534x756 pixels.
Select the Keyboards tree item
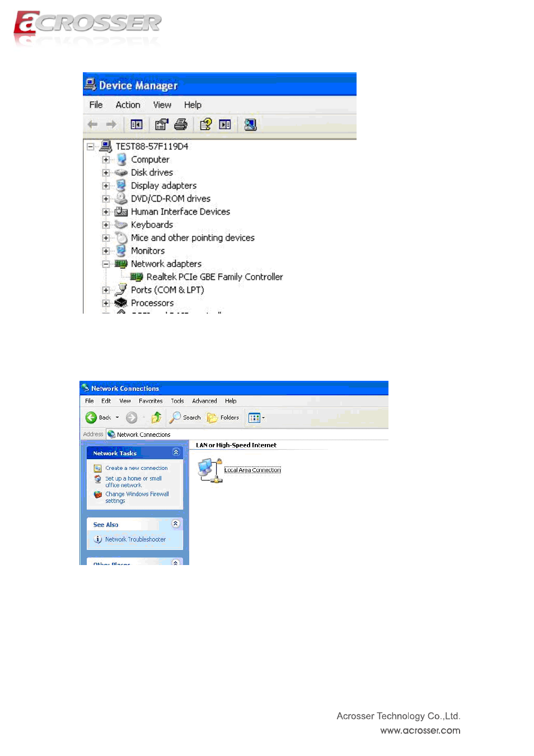click(152, 225)
